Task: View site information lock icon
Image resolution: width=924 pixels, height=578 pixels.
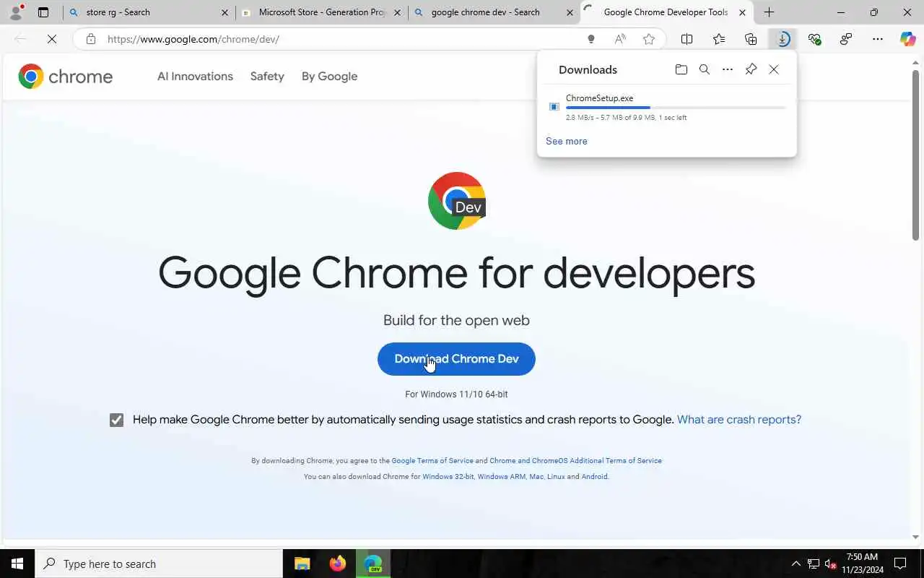Action: (91, 39)
